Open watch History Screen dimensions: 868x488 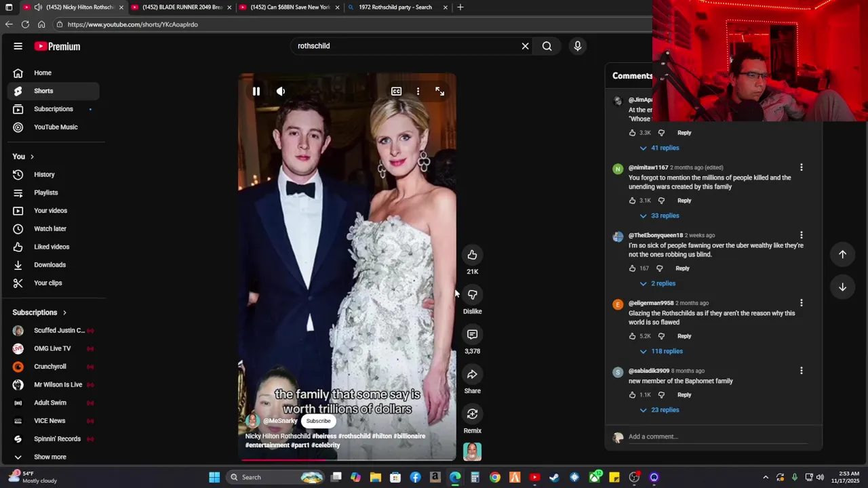point(53,175)
